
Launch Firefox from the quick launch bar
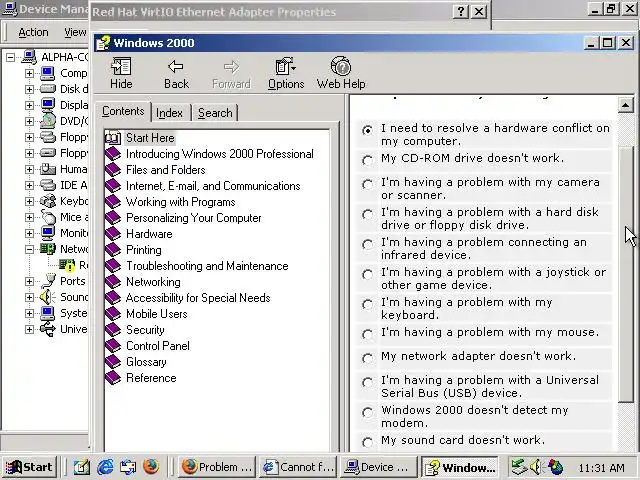151,467
